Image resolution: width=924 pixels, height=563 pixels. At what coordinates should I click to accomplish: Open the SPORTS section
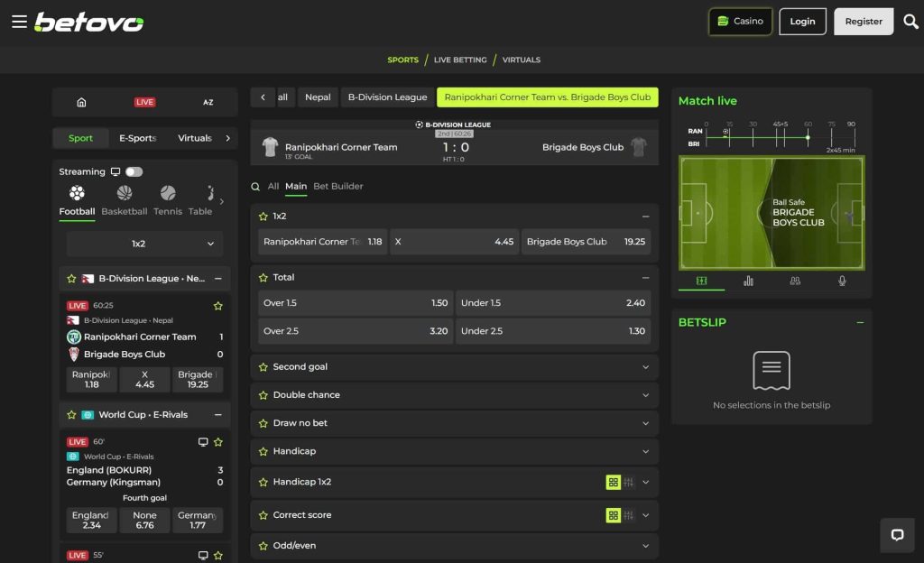(402, 60)
